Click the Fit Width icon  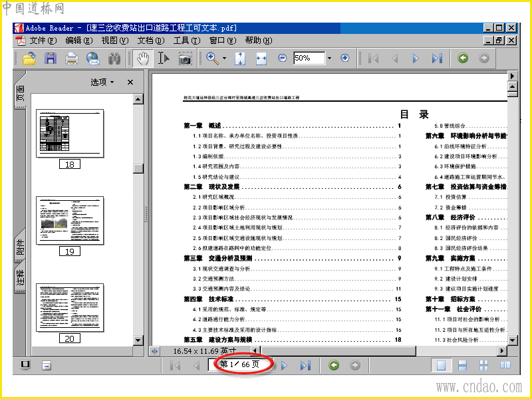261,59
